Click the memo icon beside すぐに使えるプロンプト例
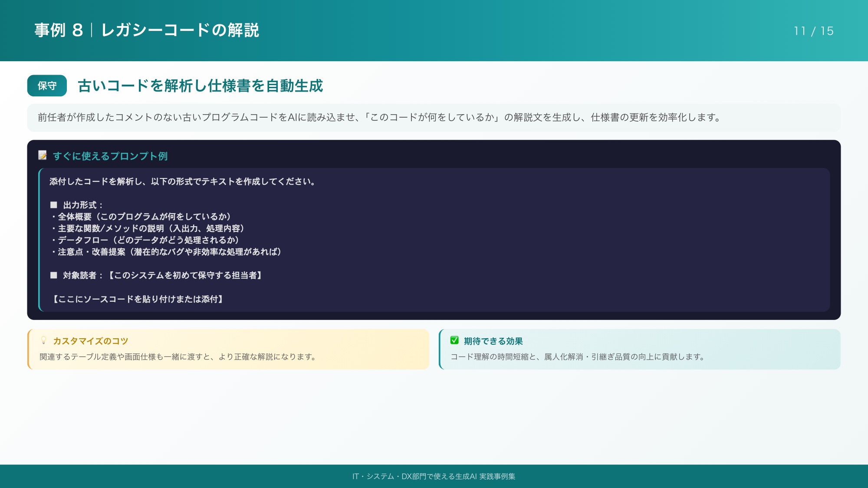Image resolution: width=868 pixels, height=488 pixels. (43, 155)
